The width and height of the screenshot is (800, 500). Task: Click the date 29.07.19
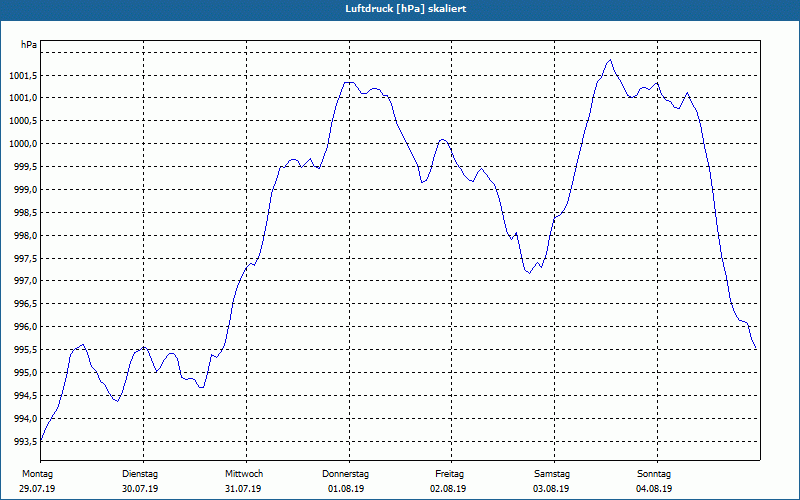[37, 489]
